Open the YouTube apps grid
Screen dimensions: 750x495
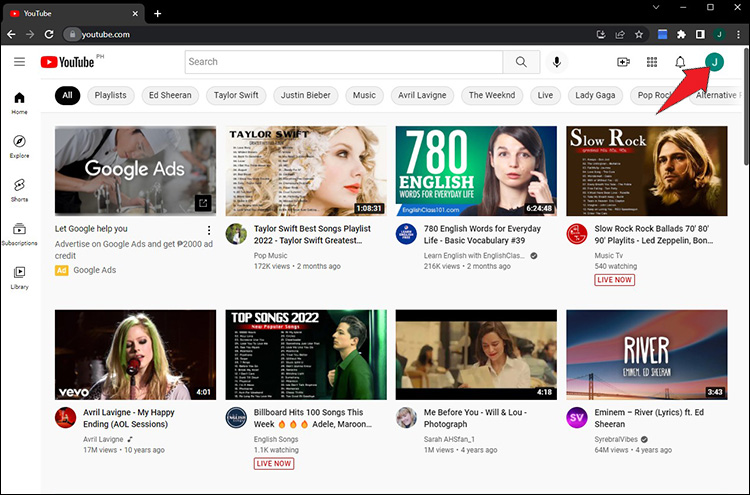pos(652,62)
